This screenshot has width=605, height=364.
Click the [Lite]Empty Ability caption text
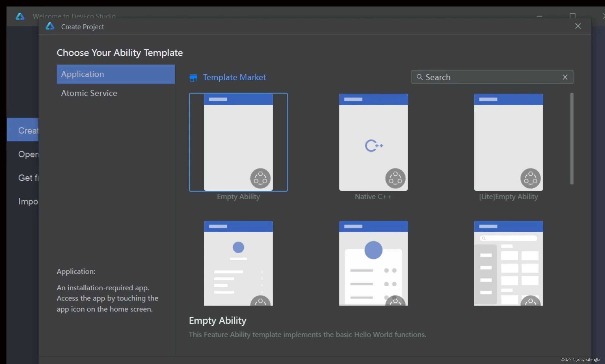click(x=508, y=197)
